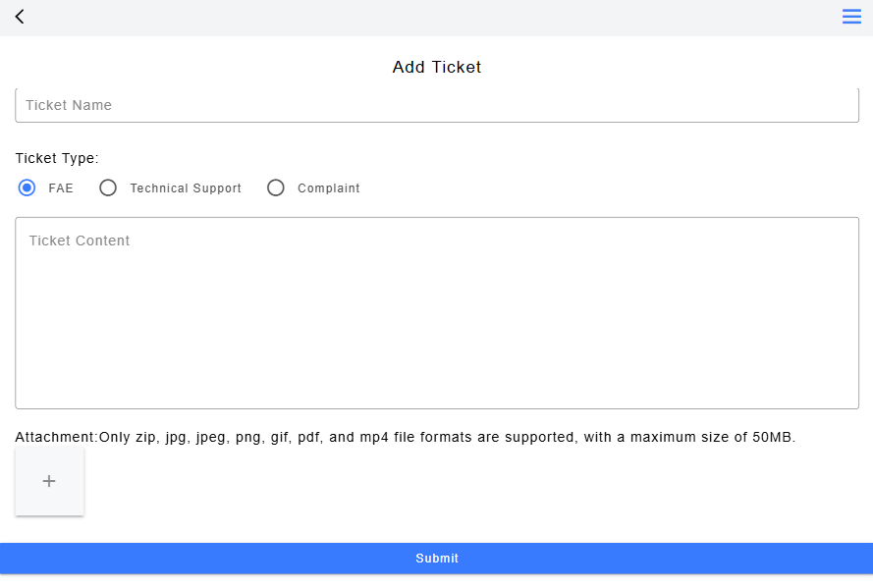Click the "Technical Support" option label
This screenshot has height=588, width=873.
[x=186, y=188]
